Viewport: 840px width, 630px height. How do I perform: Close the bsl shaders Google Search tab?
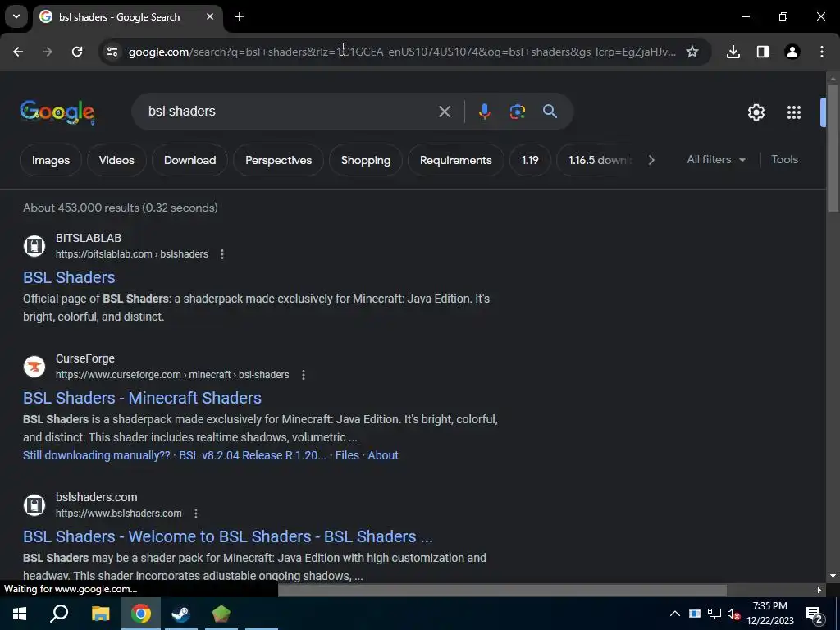click(x=210, y=16)
